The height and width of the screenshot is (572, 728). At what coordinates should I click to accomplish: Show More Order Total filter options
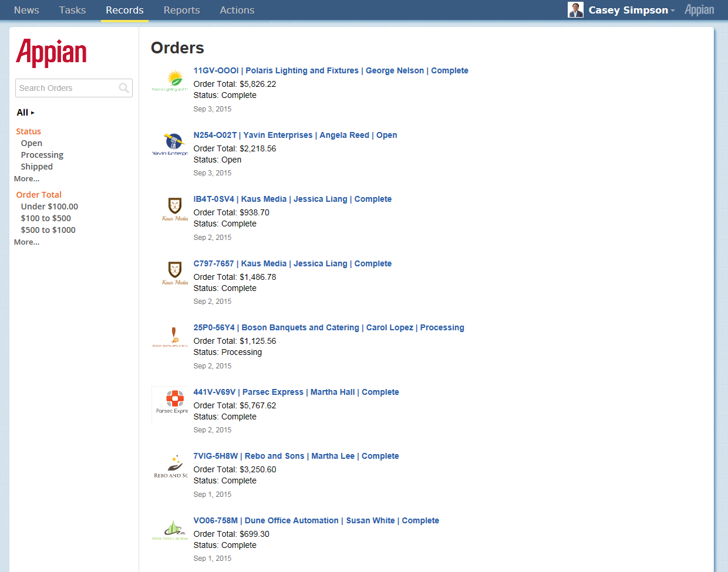tap(27, 242)
